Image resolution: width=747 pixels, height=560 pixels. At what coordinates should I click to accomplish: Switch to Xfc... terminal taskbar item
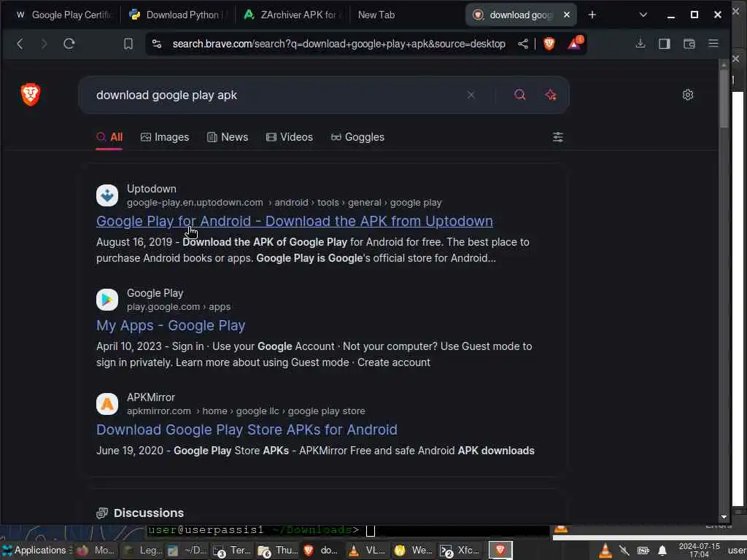point(460,551)
